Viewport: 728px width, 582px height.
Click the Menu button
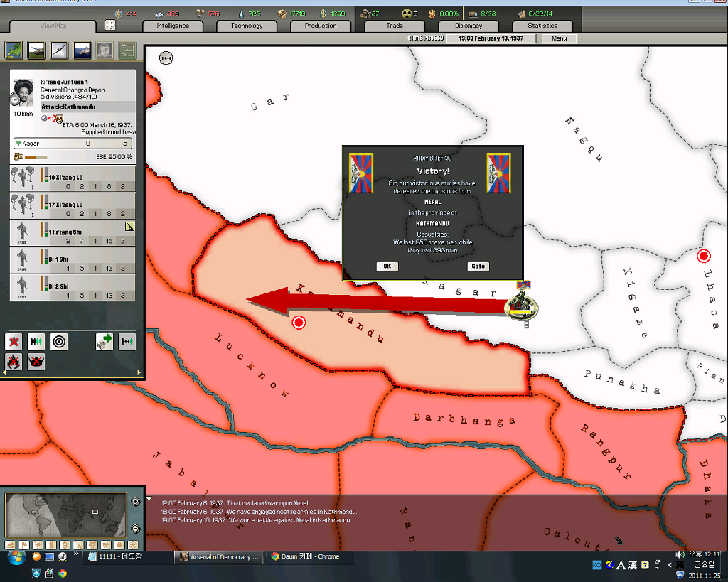tap(559, 38)
